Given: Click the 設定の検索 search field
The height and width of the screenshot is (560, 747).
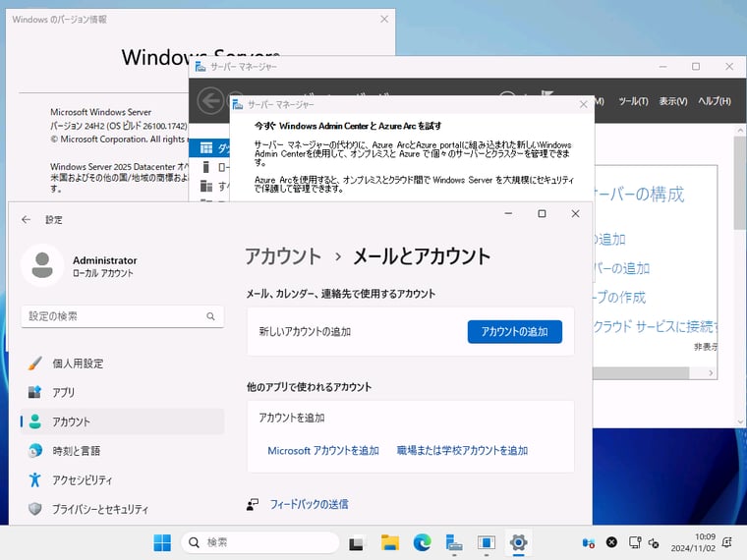Looking at the screenshot, I should point(123,316).
